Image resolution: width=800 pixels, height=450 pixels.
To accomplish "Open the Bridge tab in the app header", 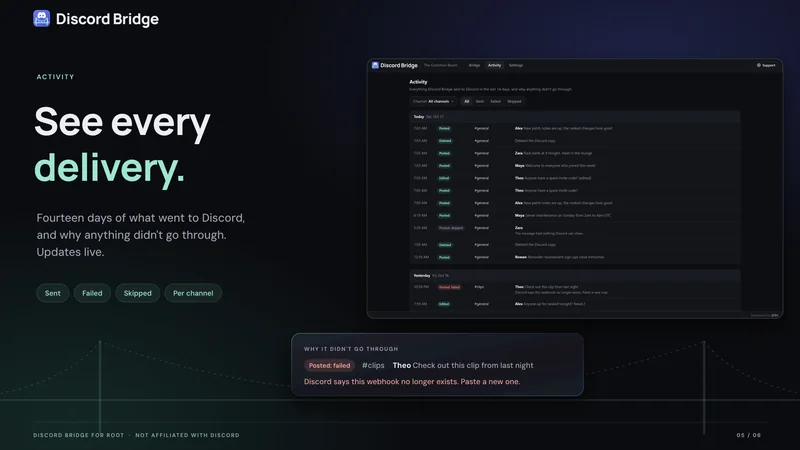I will (x=474, y=65).
